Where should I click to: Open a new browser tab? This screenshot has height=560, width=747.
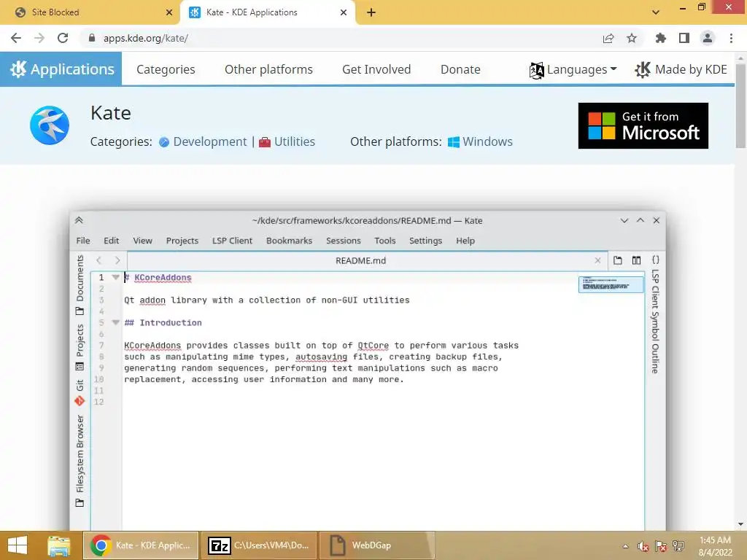coord(371,12)
